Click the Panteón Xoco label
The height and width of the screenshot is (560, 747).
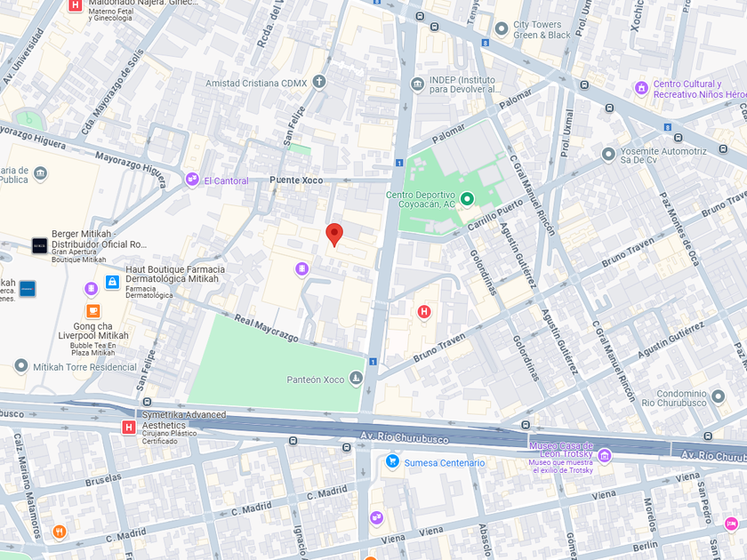coord(315,380)
